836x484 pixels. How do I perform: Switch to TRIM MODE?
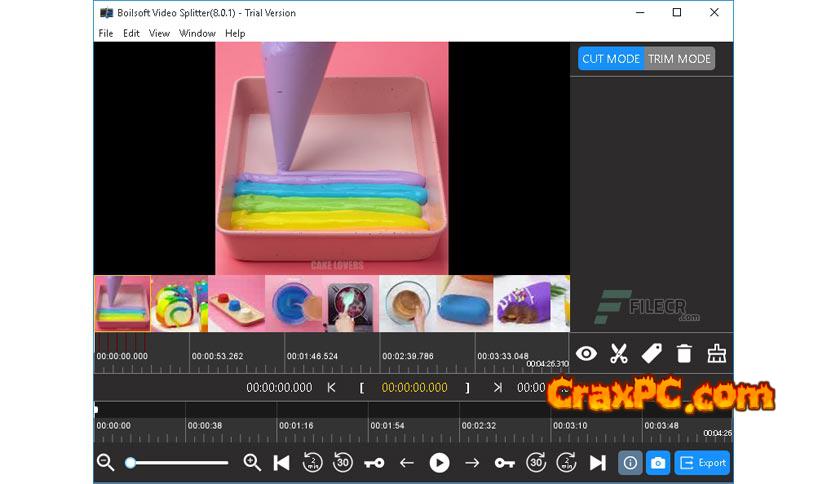click(679, 59)
